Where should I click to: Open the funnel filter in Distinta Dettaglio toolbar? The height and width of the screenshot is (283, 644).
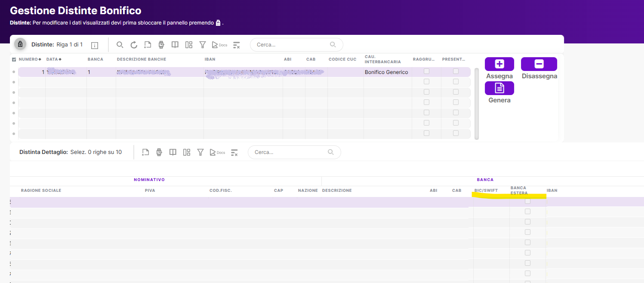click(x=200, y=152)
